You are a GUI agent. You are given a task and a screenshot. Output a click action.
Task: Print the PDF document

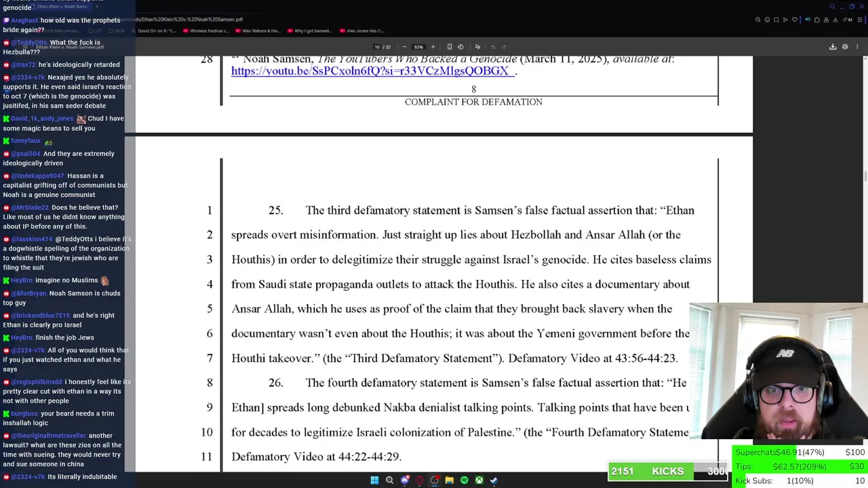pos(845,47)
